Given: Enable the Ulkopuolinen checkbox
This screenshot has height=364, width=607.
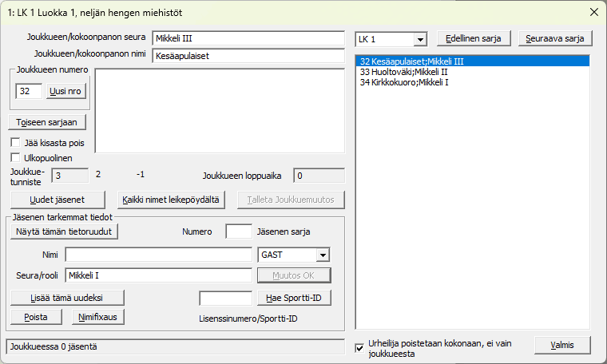Looking at the screenshot, I should coord(16,158).
